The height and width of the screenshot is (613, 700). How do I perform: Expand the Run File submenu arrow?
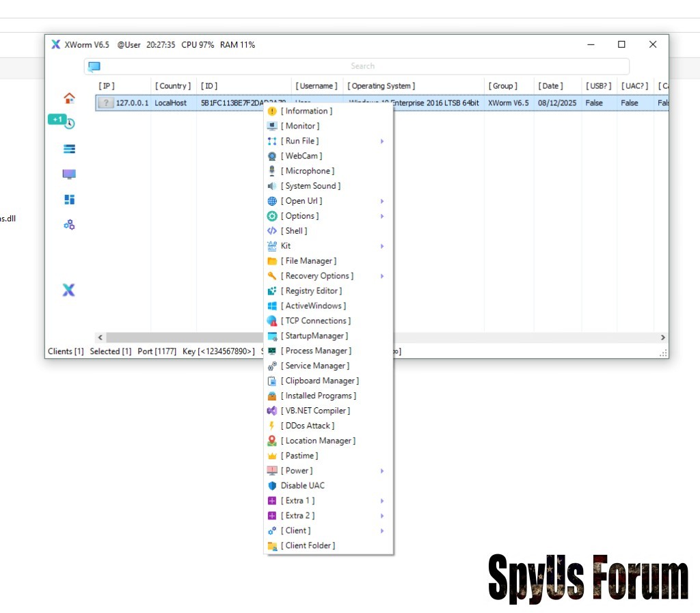[x=382, y=141]
